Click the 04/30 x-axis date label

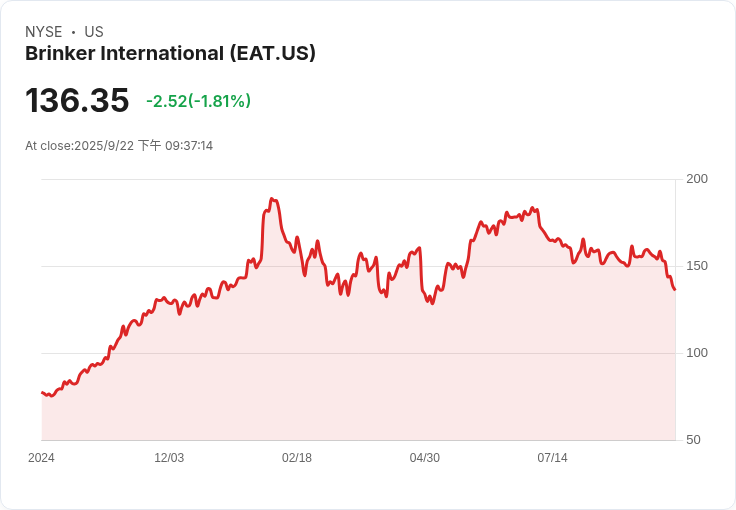[x=425, y=457]
